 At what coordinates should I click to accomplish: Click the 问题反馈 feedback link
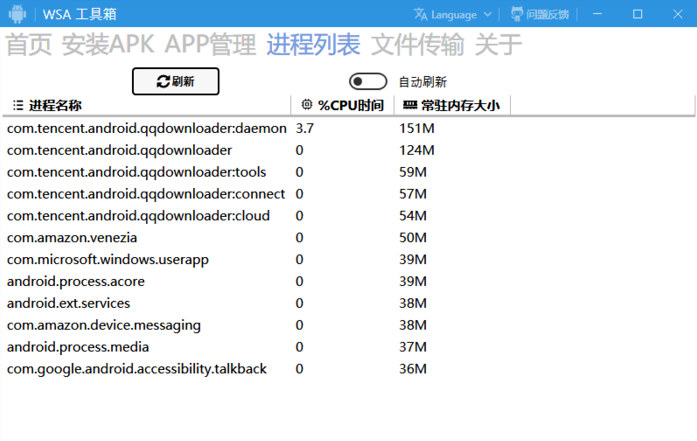pyautogui.click(x=540, y=15)
